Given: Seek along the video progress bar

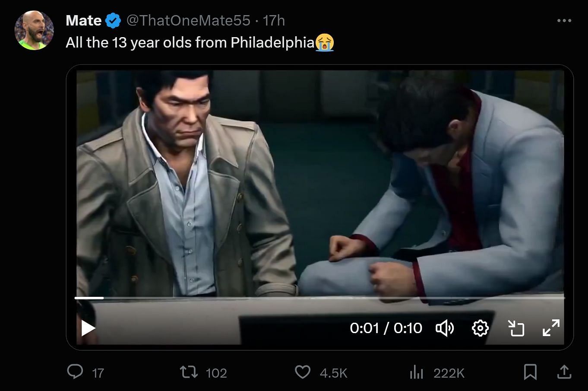Looking at the screenshot, I should tap(319, 298).
